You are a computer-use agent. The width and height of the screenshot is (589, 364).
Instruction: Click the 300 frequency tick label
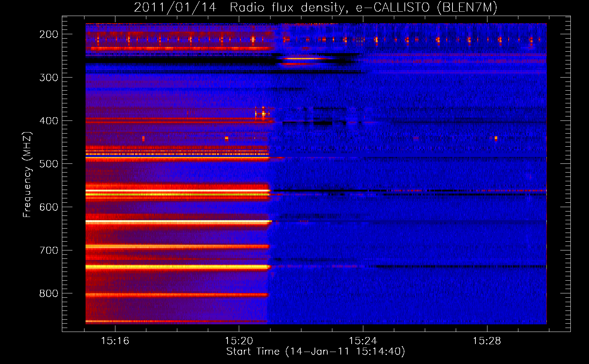point(49,78)
